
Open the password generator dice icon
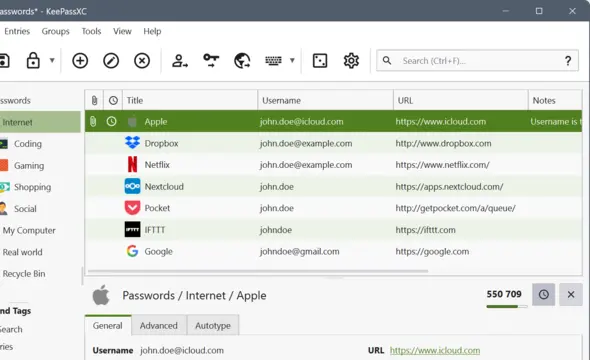click(x=320, y=61)
